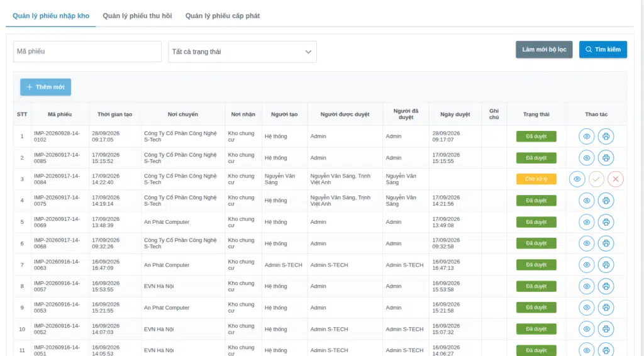Click creation time '16/09/2026 16:47:09'
The width and height of the screenshot is (644, 356).
click(106, 265)
